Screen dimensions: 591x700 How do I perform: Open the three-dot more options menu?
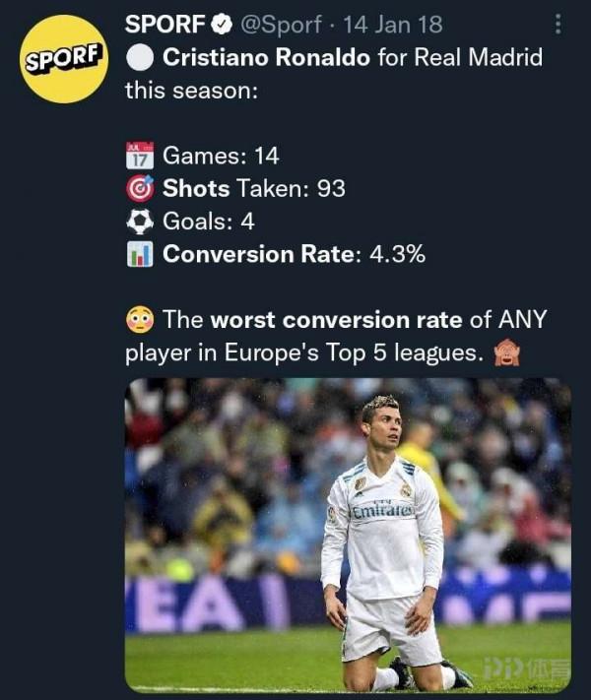coord(558,24)
